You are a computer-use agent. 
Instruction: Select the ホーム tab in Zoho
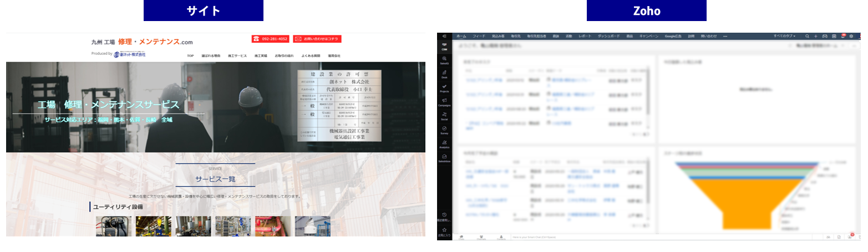tap(461, 36)
